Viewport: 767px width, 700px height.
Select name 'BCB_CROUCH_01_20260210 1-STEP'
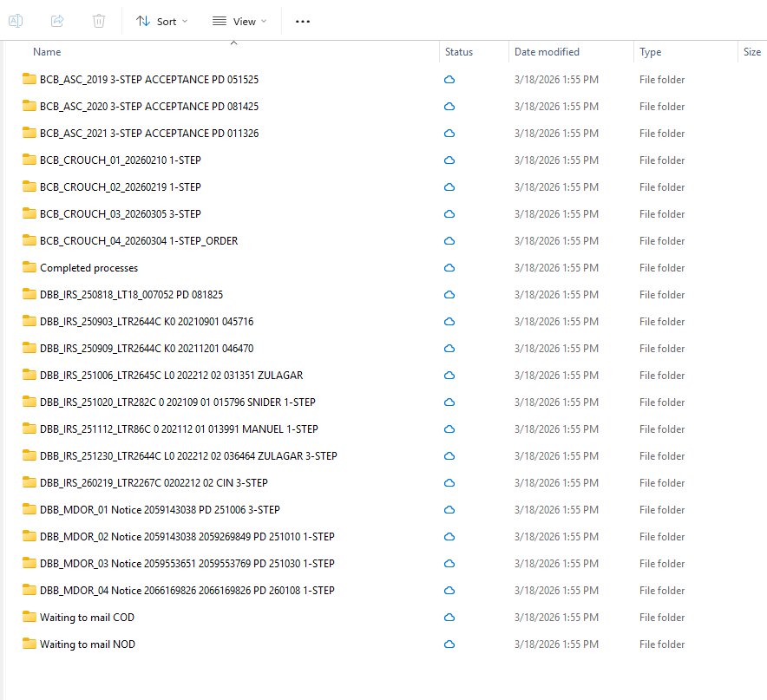point(121,160)
